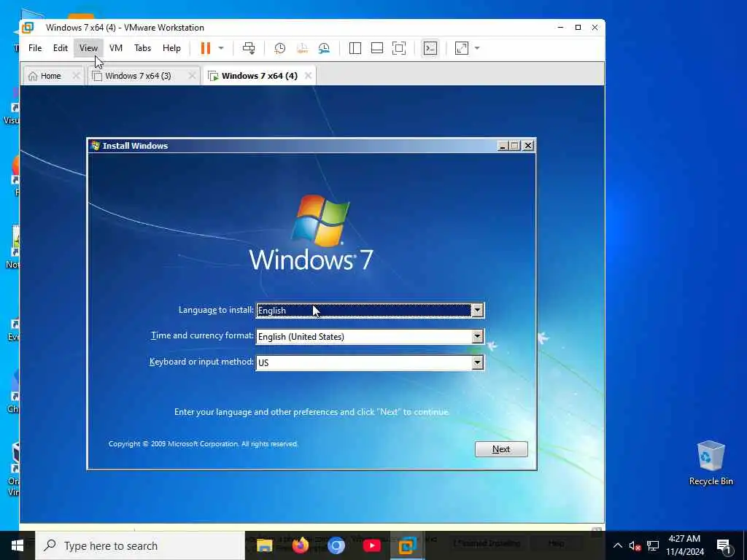Expand Time and currency format dropdown
Viewport: 747px width, 560px height.
[477, 337]
